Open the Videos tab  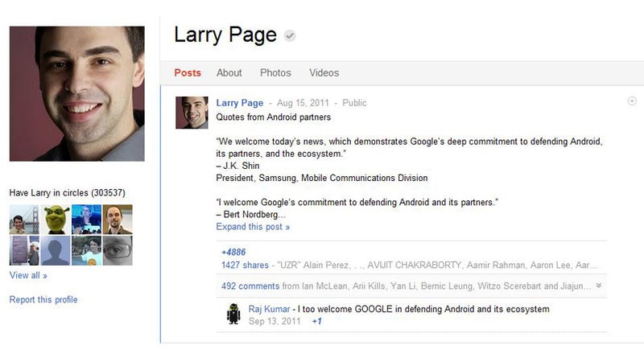click(x=324, y=73)
